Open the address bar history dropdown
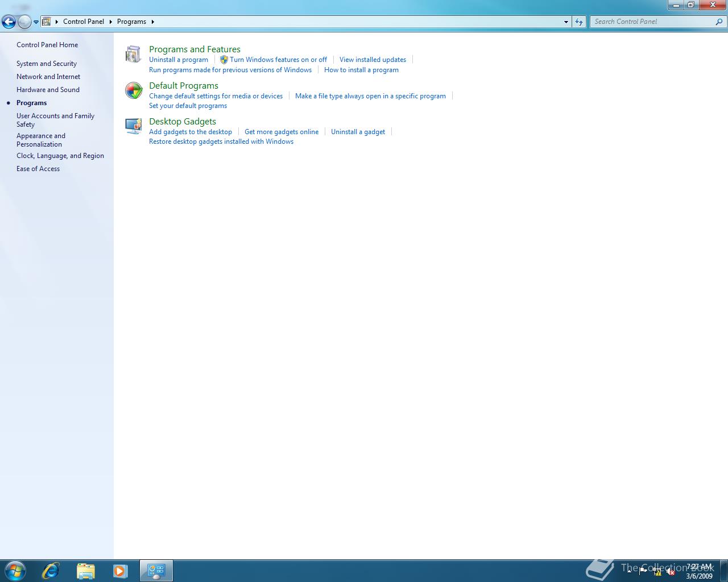Image resolution: width=728 pixels, height=582 pixels. pos(565,21)
